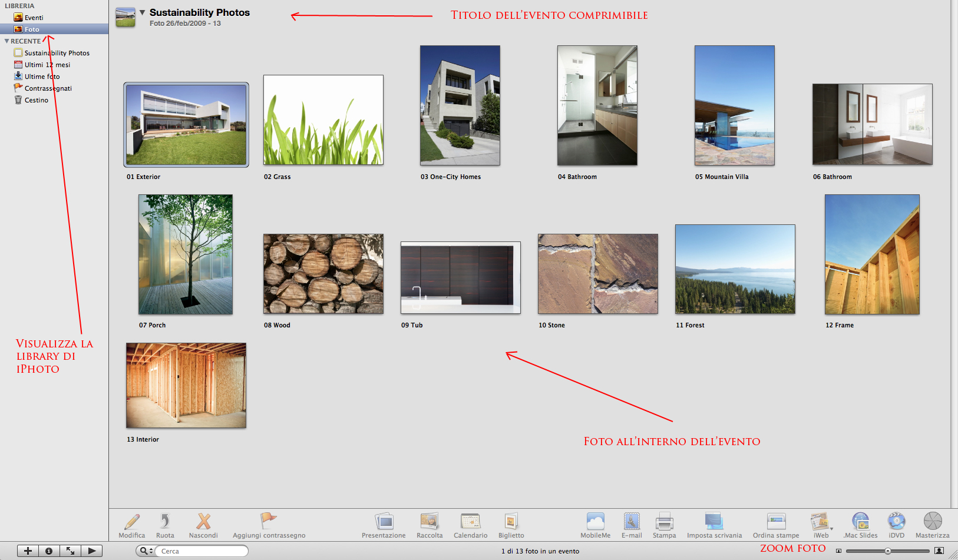Rotate photo with the Ruota tool
Screen dimensions: 958x560
[x=165, y=521]
